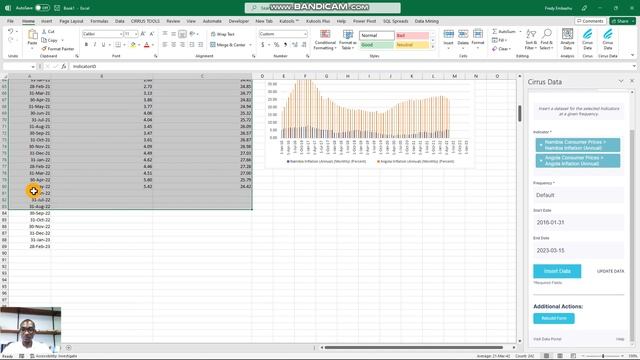
Task: Open the CIRRUS TOOLS tab
Action: tap(145, 21)
